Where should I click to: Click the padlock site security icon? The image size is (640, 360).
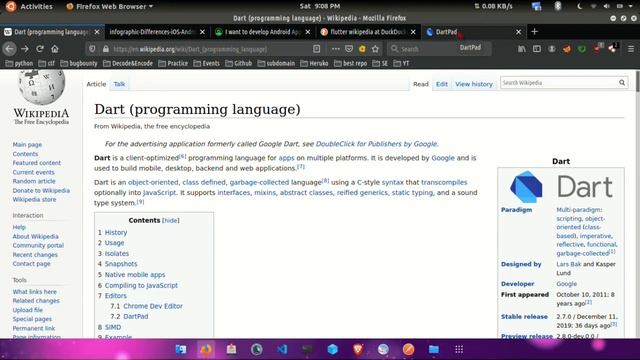coord(106,49)
